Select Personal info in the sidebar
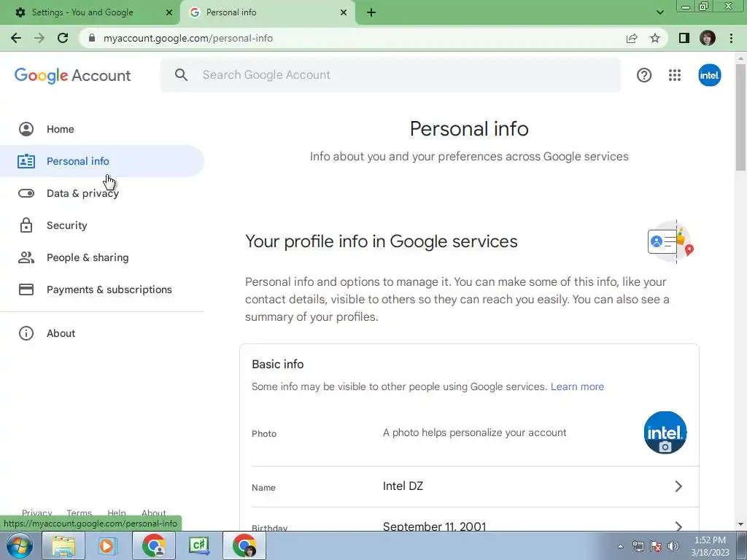Viewport: 747px width, 560px height. [x=102, y=161]
